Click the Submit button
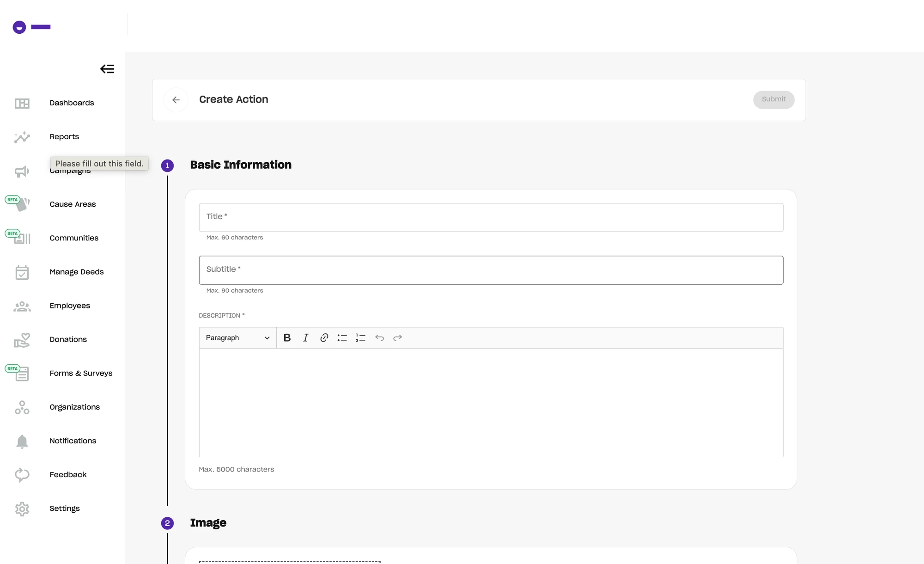This screenshot has width=924, height=564. coord(774,100)
